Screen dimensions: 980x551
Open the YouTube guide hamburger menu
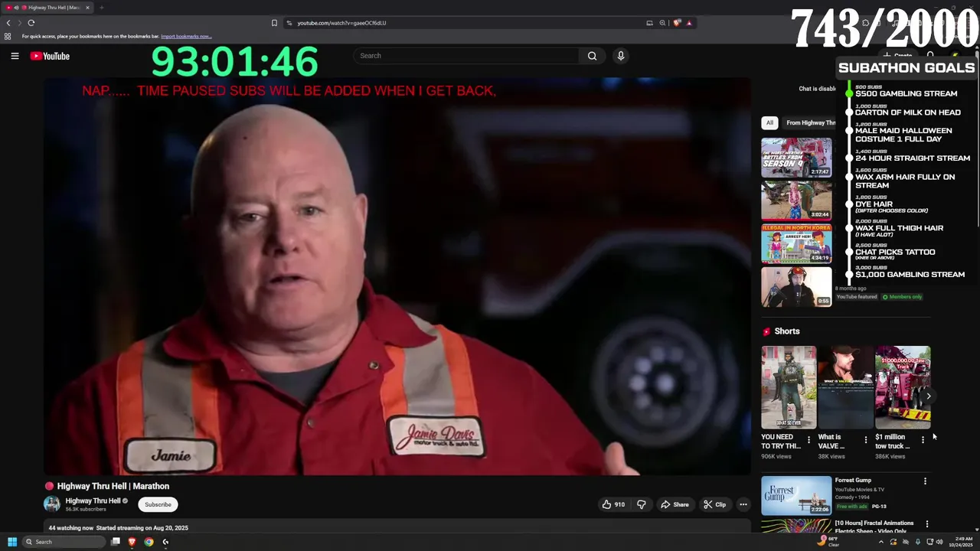[x=15, y=56]
